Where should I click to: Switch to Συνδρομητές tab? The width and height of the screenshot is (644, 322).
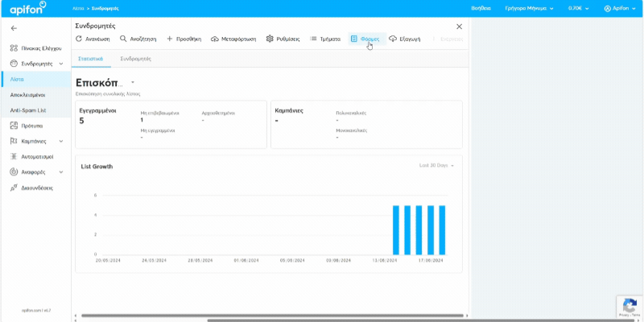point(135,59)
